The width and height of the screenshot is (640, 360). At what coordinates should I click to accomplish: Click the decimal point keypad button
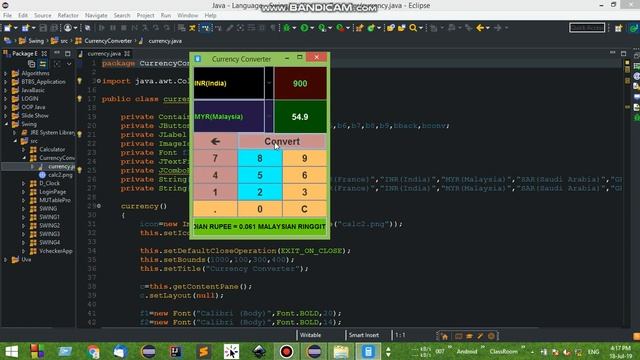point(215,209)
